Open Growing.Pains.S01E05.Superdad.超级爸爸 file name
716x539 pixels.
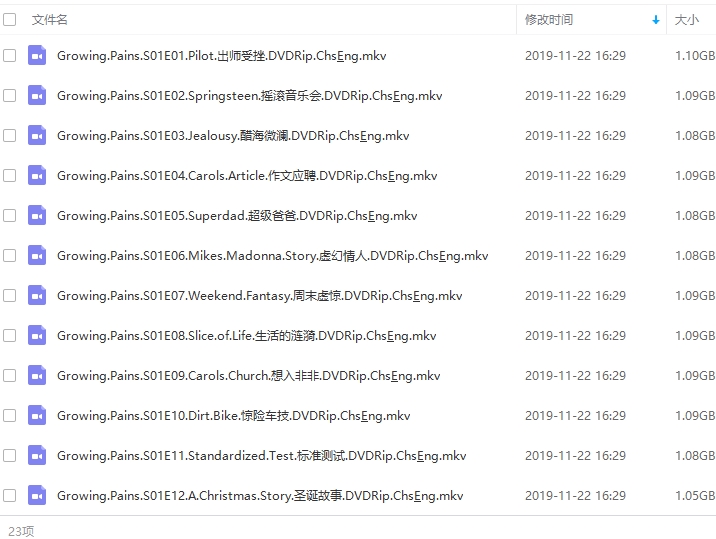tap(237, 216)
